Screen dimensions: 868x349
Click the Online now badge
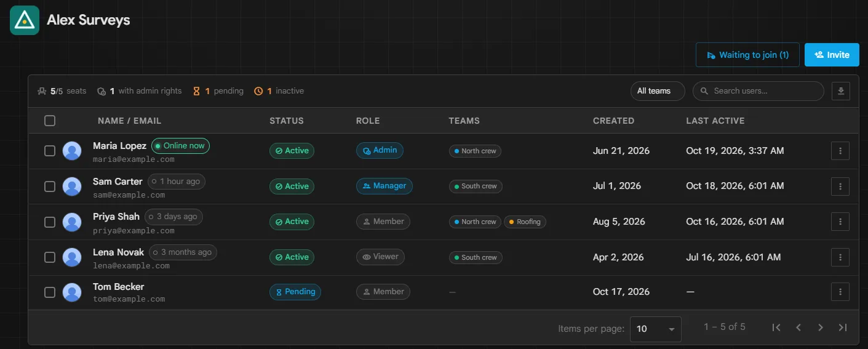(180, 146)
